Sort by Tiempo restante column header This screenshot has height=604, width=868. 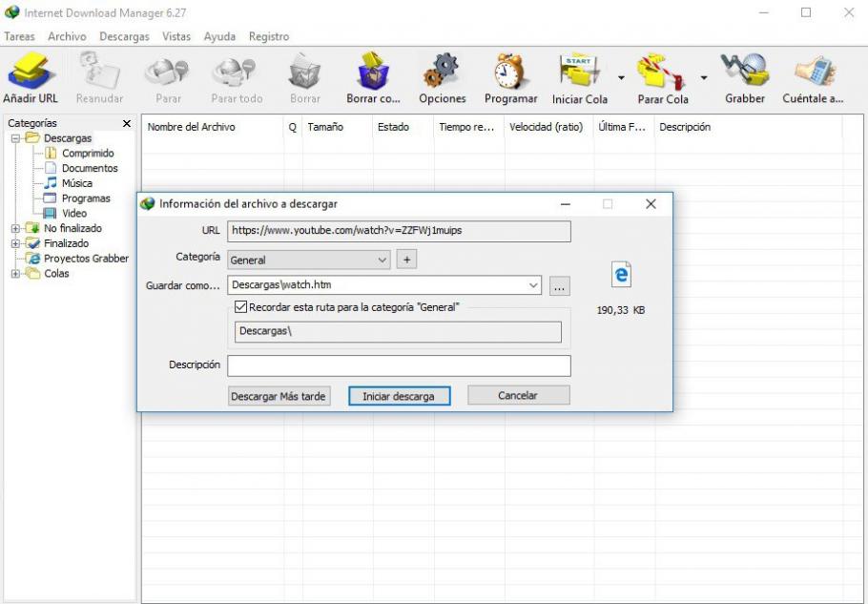pyautogui.click(x=469, y=127)
